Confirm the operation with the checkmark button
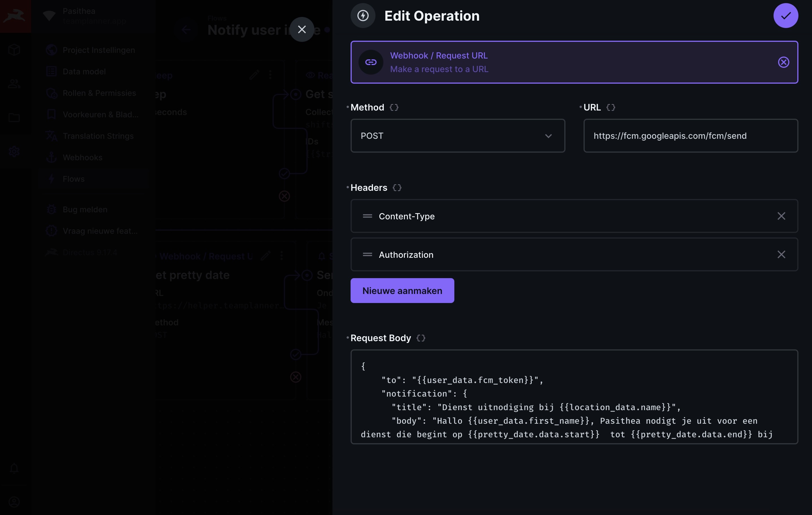This screenshot has width=812, height=515. pos(785,16)
